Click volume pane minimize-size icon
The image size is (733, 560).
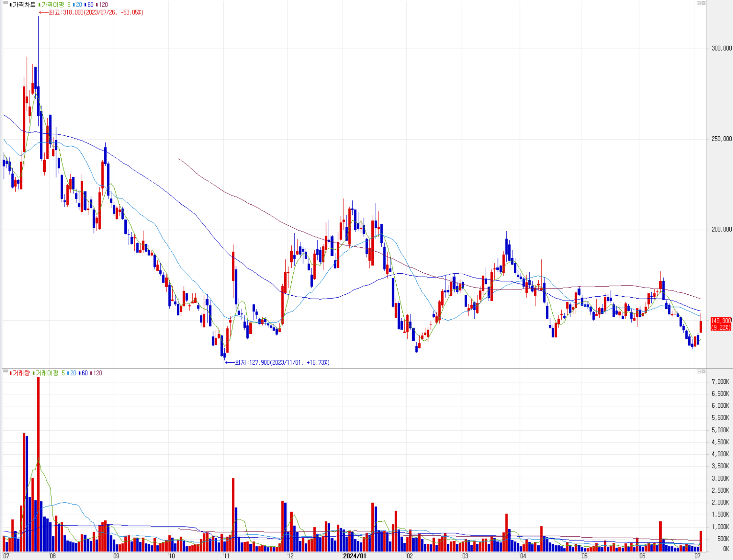point(699,371)
